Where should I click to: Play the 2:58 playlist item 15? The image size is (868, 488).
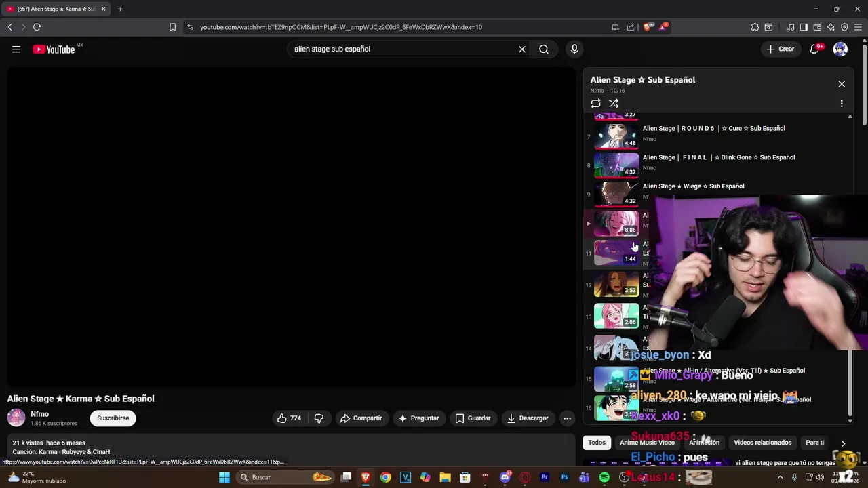pos(616,379)
